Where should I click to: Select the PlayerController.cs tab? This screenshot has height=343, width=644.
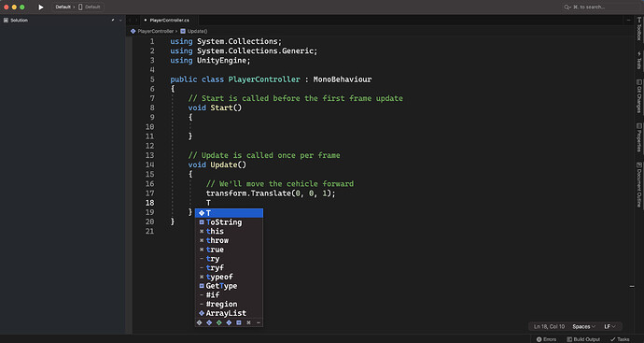coord(169,21)
